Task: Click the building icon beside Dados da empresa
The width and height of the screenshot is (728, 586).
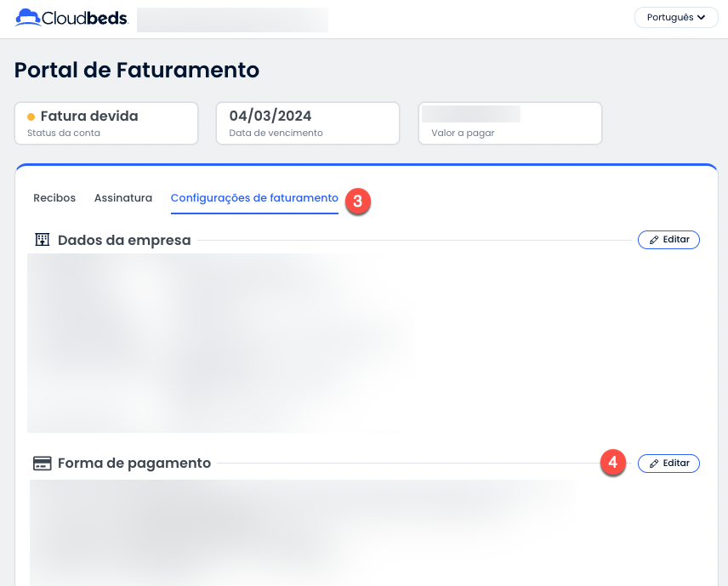Action: click(x=43, y=240)
